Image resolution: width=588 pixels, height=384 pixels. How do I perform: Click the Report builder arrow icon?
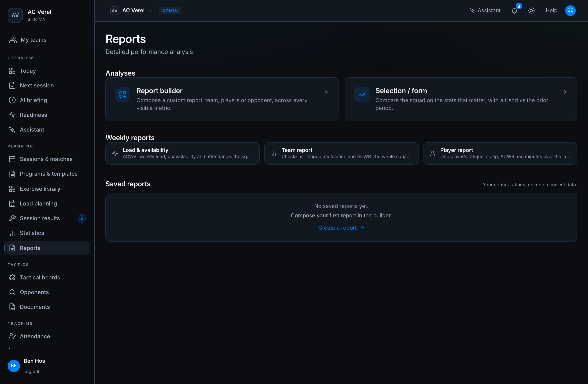click(326, 92)
